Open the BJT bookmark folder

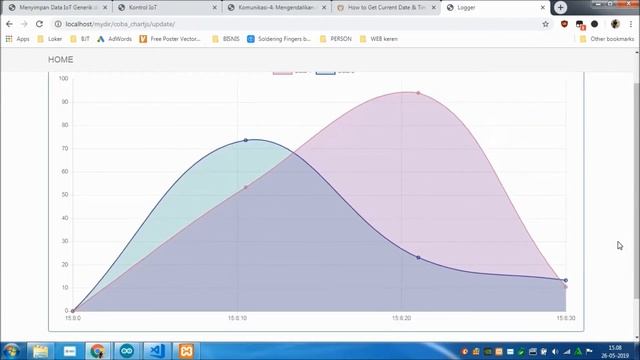coord(80,39)
